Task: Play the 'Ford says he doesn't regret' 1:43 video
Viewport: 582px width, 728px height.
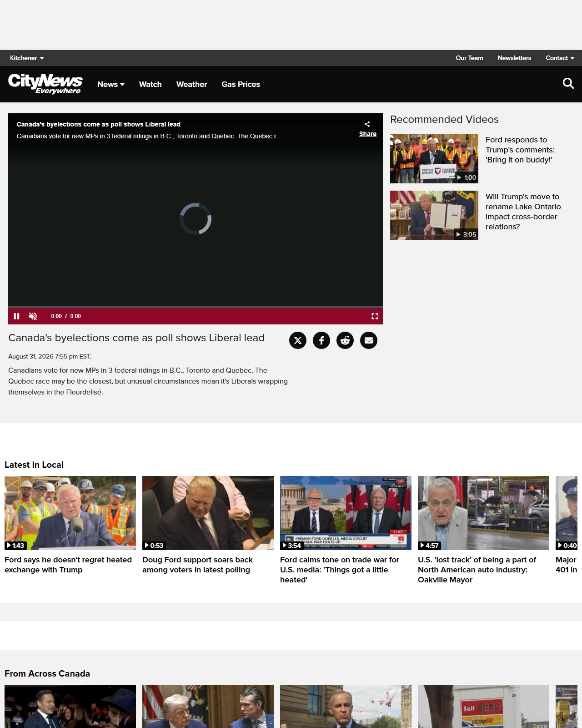Action: coord(70,513)
